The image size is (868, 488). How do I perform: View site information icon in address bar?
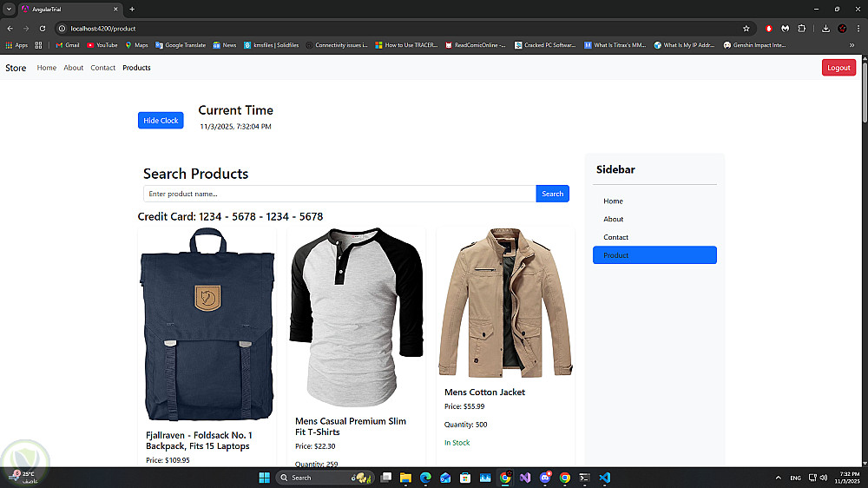(x=62, y=29)
